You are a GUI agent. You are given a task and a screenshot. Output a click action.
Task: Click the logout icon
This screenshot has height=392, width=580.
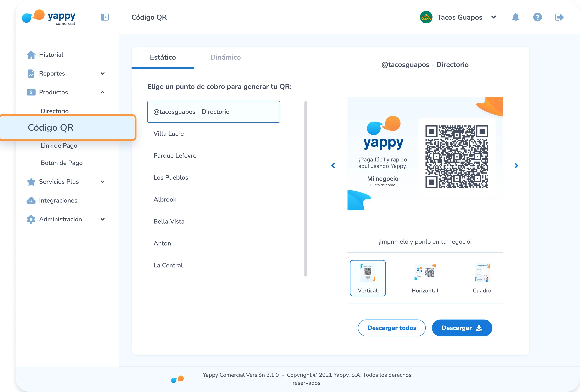(x=559, y=17)
